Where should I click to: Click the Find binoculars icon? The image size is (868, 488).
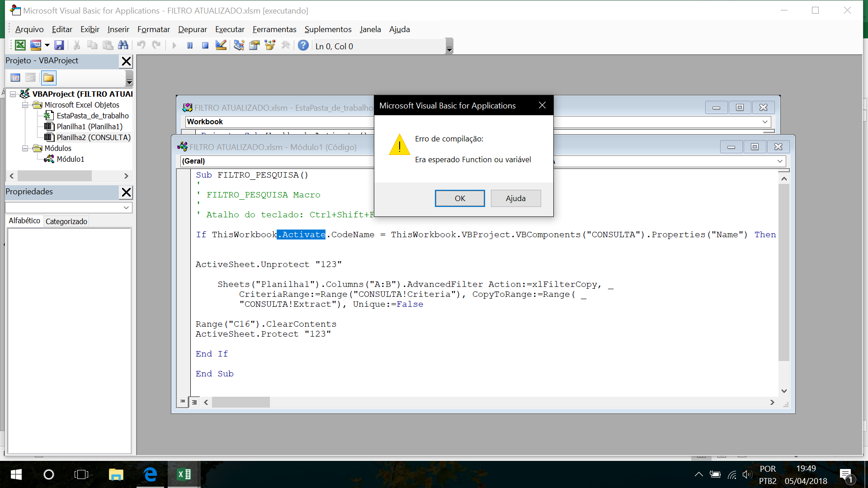pyautogui.click(x=123, y=45)
